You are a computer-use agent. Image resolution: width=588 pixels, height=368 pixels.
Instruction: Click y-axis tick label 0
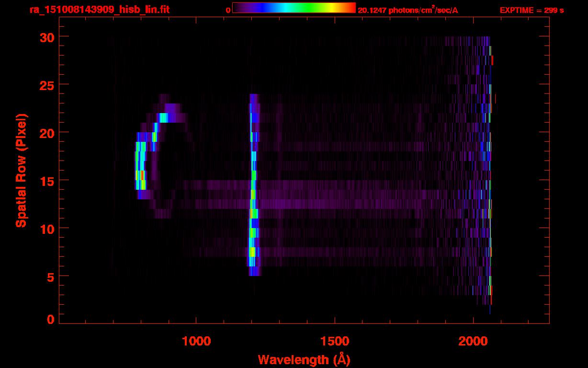click(50, 319)
